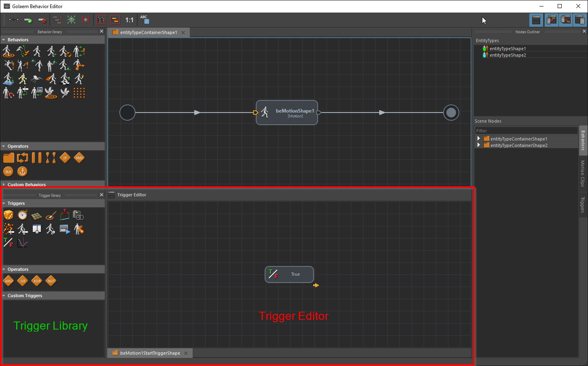Choose the paintbrush trigger icon
This screenshot has width=588, height=366.
[x=51, y=215]
